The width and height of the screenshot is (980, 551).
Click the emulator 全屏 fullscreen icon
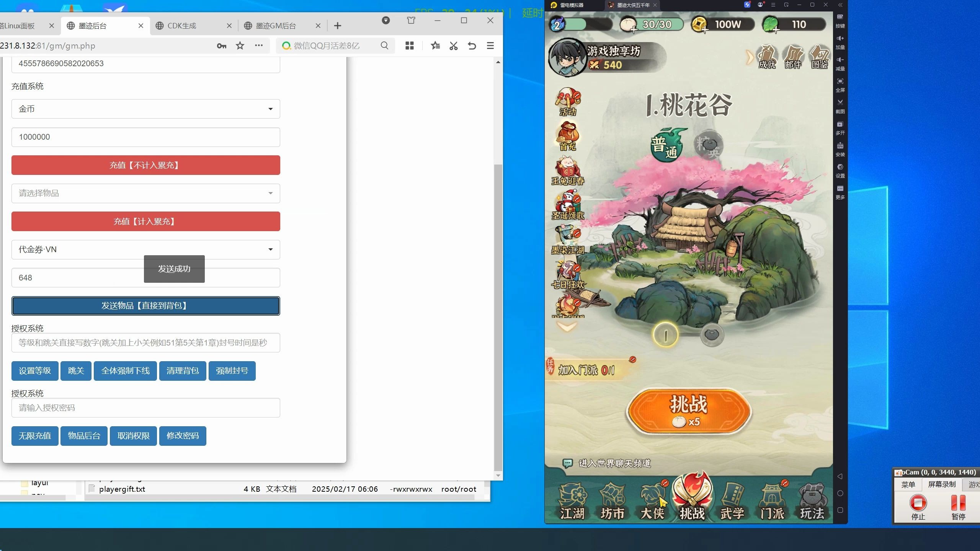(x=840, y=85)
